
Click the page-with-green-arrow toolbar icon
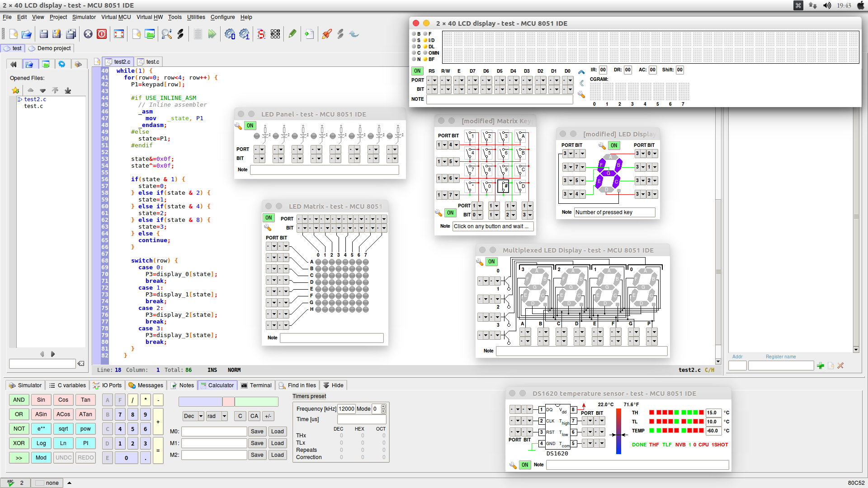point(309,34)
